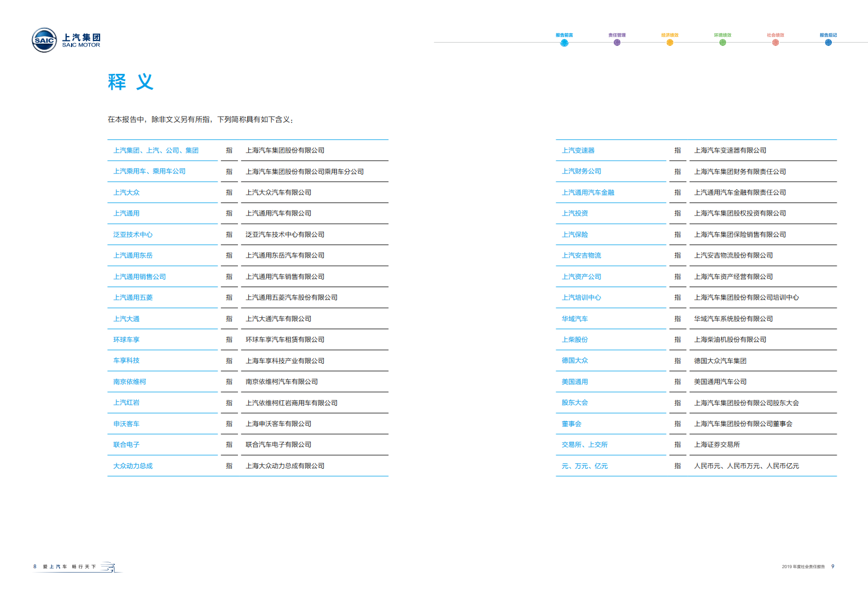Click the definition 上海汽车集团财务有限责任公司

(740, 172)
